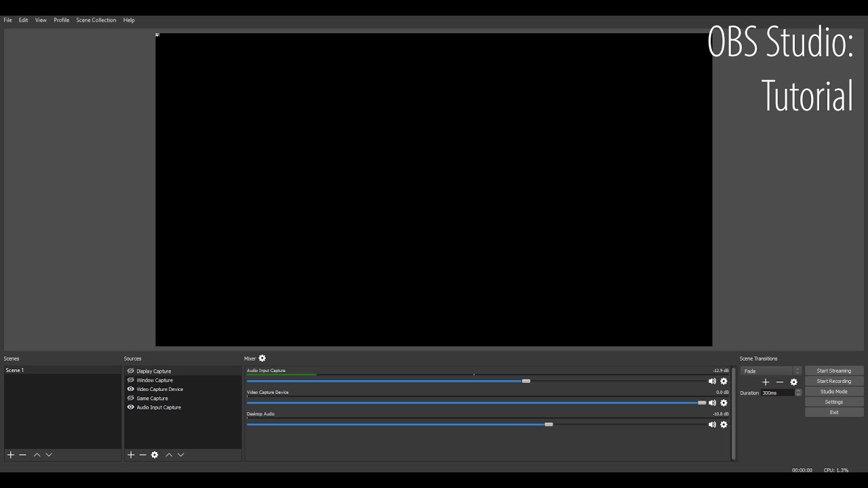Click the CPU usage status text
The width and height of the screenshot is (868, 488).
click(x=836, y=470)
